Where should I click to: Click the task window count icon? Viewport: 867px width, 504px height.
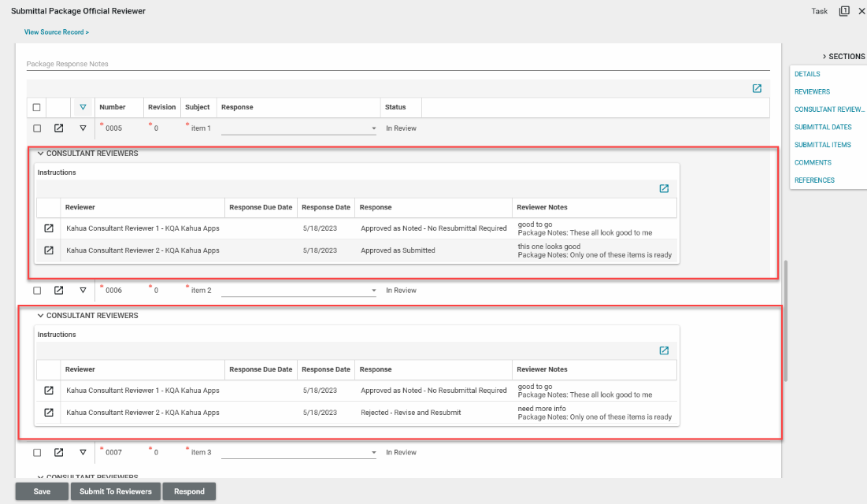[844, 11]
